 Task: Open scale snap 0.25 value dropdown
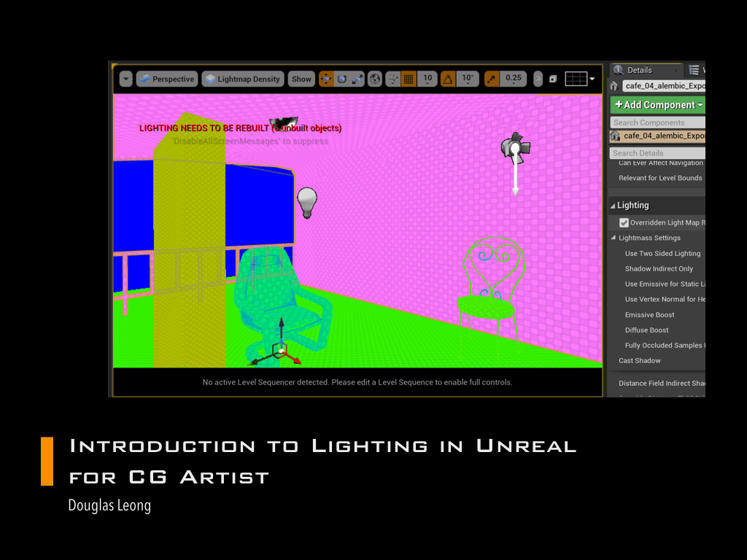(x=513, y=79)
